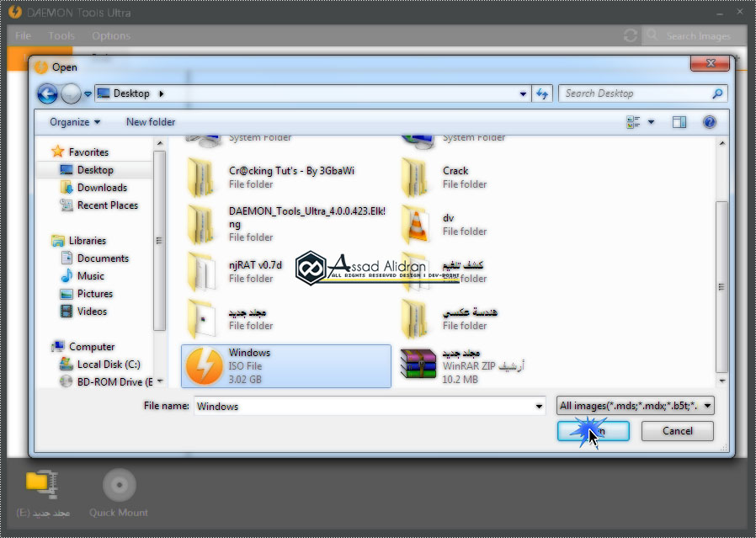Open Recent Places in navigation pane
The height and width of the screenshot is (538, 756).
(108, 205)
